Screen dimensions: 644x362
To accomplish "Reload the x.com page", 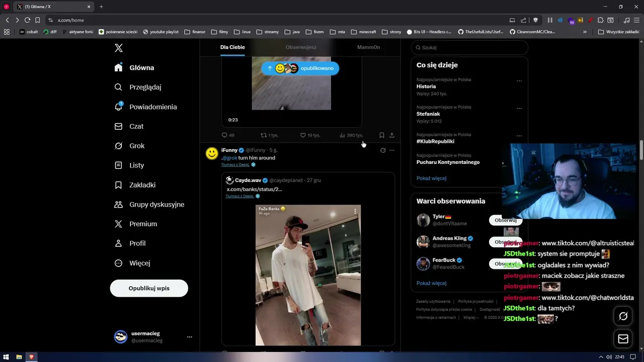I will (27, 20).
